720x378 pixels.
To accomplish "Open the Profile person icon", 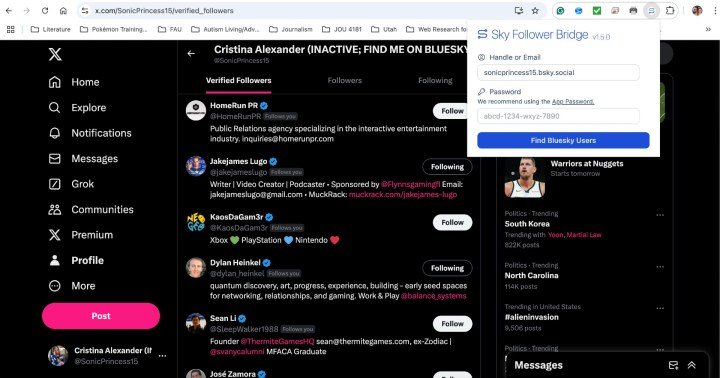I will (55, 260).
